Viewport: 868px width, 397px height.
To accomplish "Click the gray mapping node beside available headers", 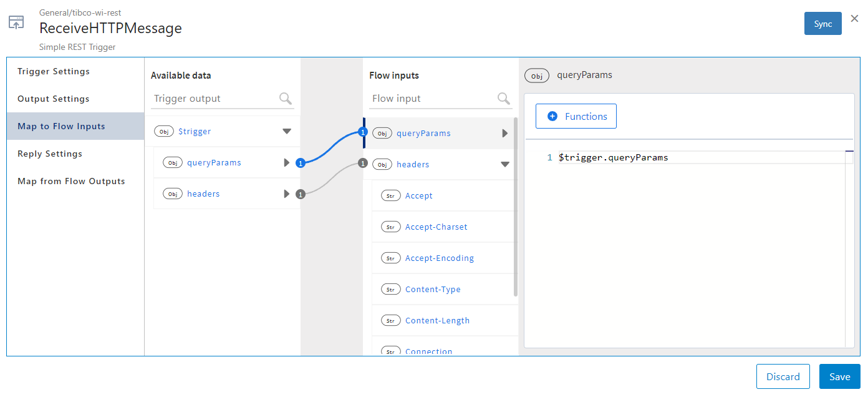I will click(300, 194).
